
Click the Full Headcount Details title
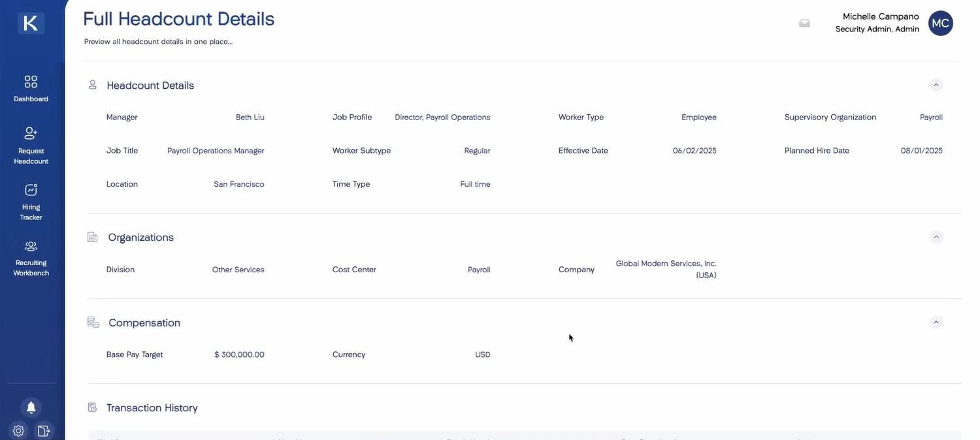(x=178, y=19)
